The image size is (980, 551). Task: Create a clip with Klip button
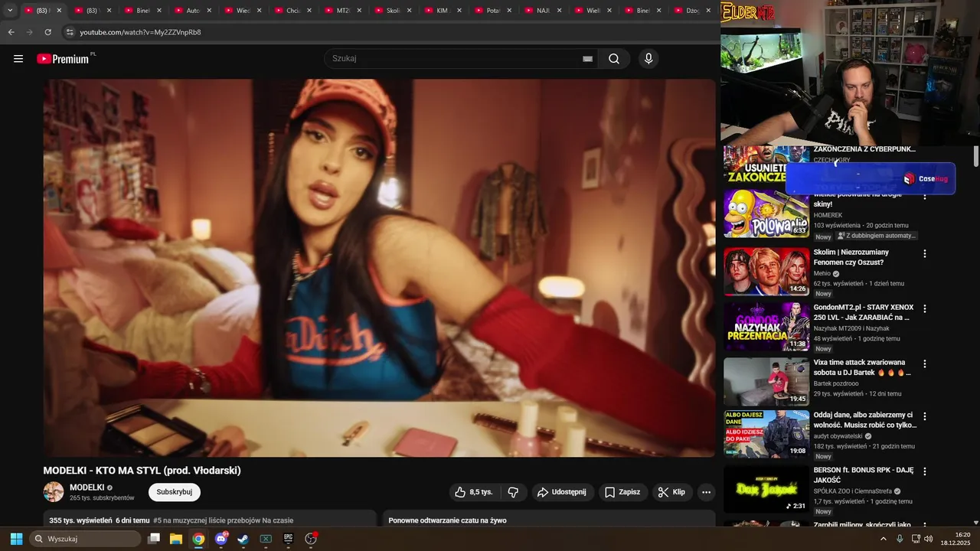[x=672, y=492]
